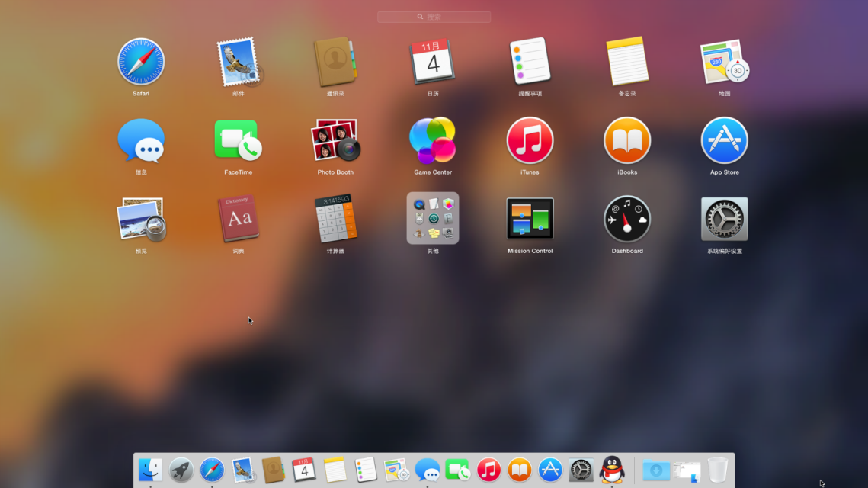
Task: Launch the 信息 Messages app in Launchpad
Action: pyautogui.click(x=141, y=141)
